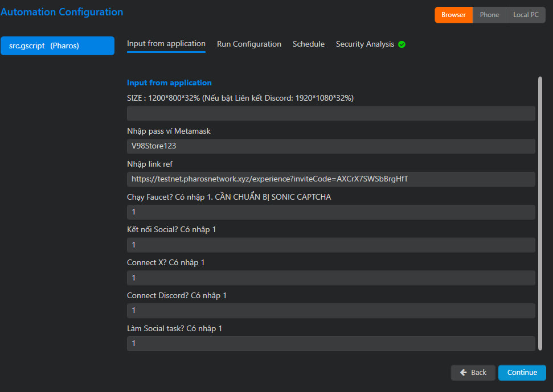Image resolution: width=553 pixels, height=392 pixels.
Task: Click the Kết nối Social? Có nhập 1 label
Action: [x=171, y=230]
